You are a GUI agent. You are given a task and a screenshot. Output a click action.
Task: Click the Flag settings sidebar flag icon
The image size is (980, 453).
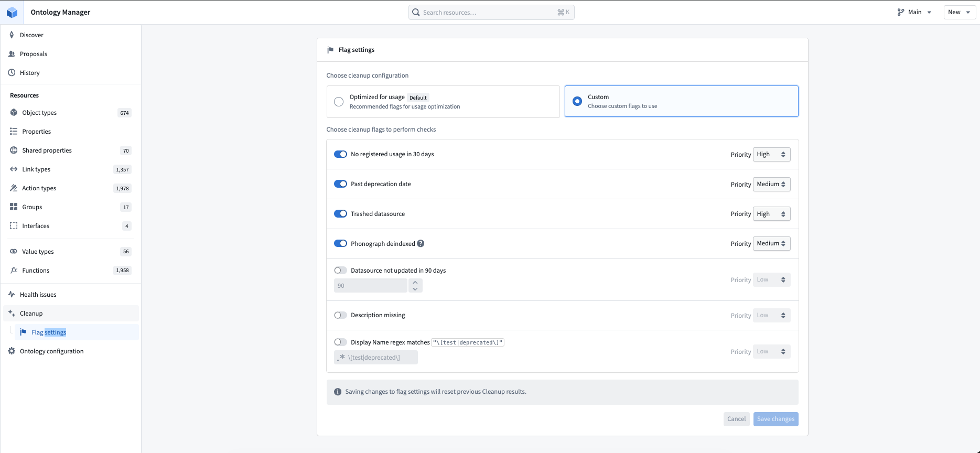pyautogui.click(x=23, y=332)
